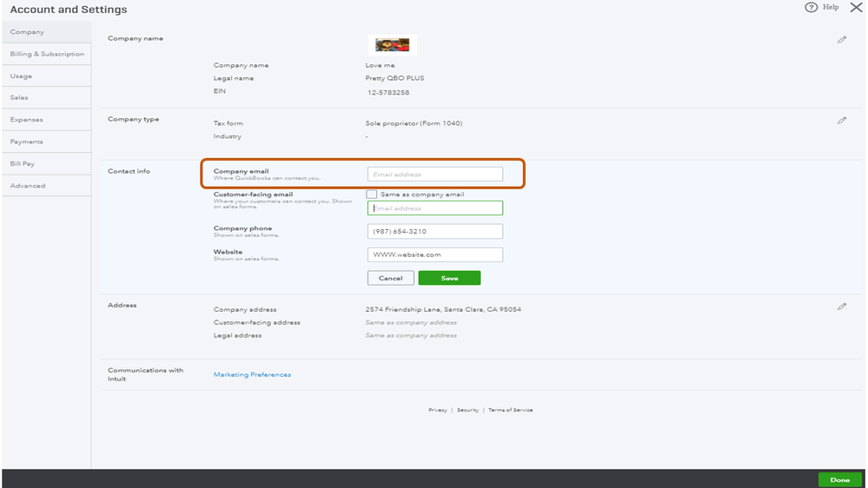Click the green Done button

pos(839,479)
